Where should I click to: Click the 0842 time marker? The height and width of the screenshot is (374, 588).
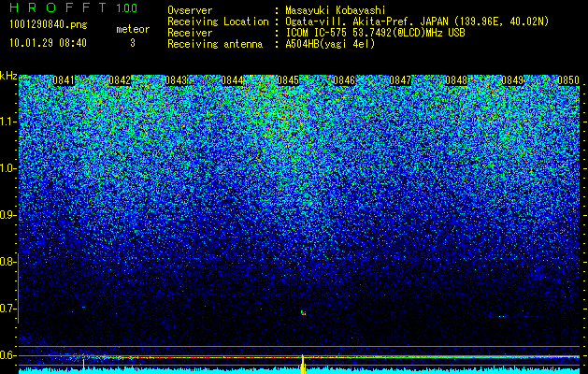(x=120, y=80)
